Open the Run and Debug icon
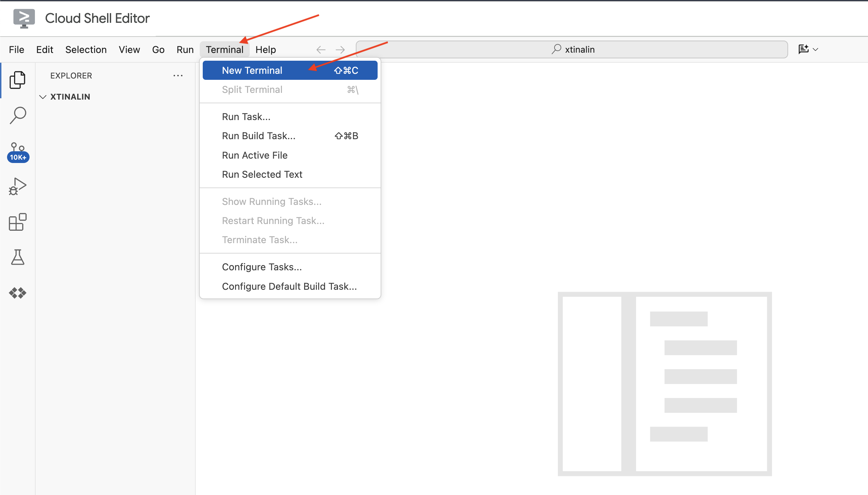The height and width of the screenshot is (495, 868). [18, 187]
